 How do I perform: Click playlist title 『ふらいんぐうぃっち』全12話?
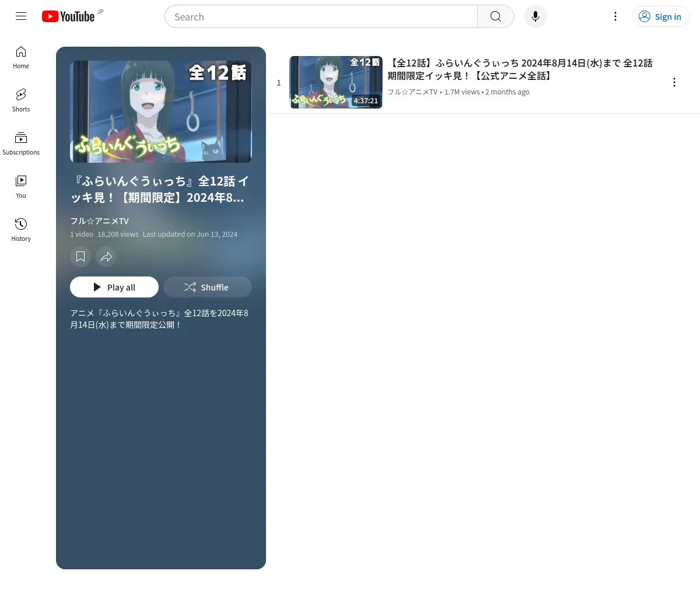pyautogui.click(x=159, y=190)
